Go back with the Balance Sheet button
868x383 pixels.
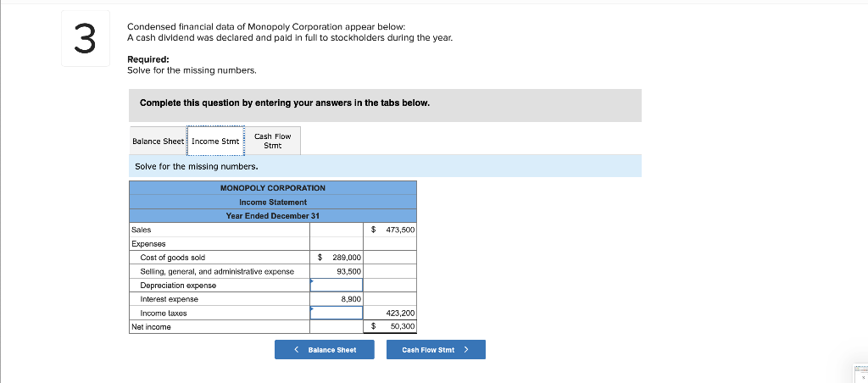[325, 350]
